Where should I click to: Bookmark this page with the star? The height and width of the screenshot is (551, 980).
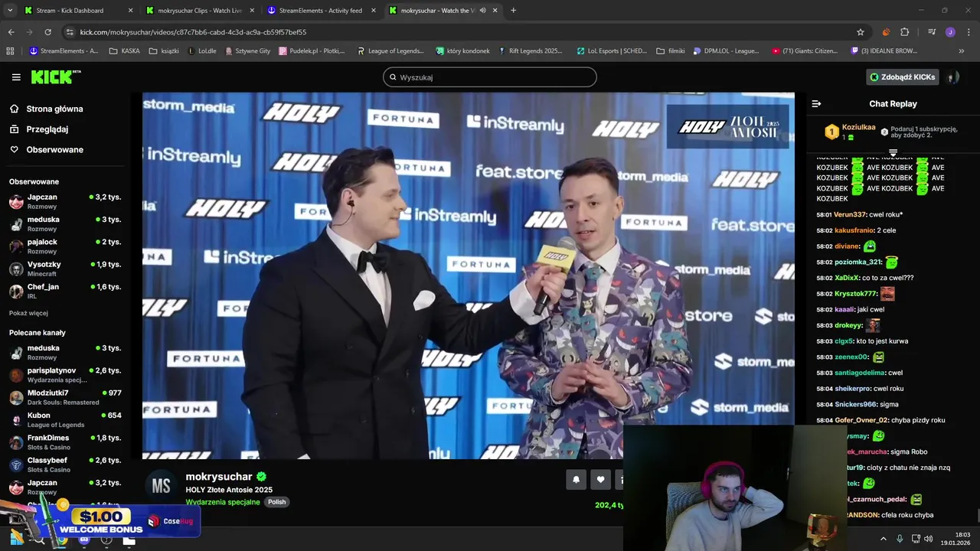point(861,32)
